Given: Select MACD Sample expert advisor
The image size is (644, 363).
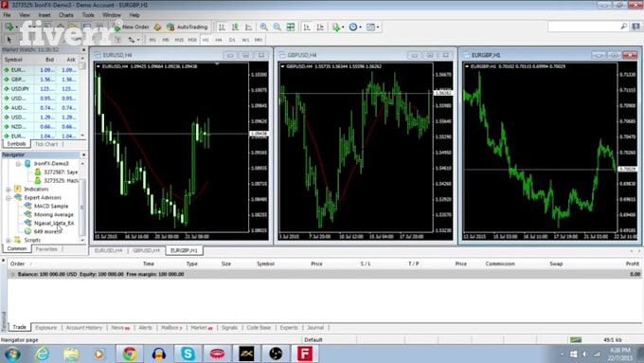Looking at the screenshot, I should point(51,206).
